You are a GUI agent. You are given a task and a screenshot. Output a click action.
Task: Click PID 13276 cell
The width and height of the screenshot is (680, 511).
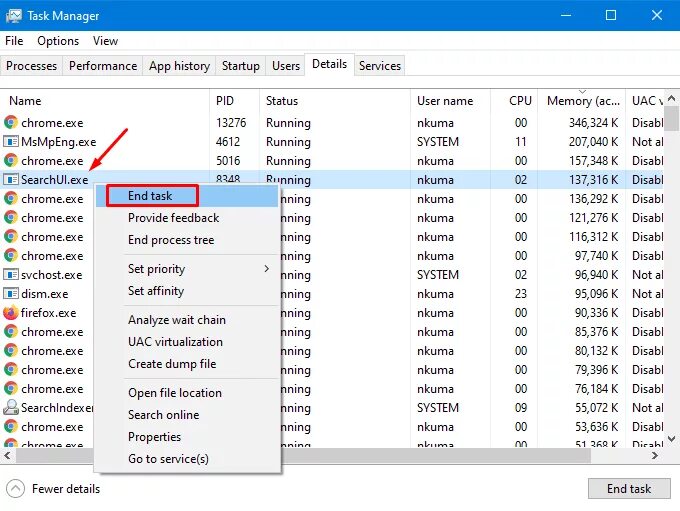click(x=231, y=123)
